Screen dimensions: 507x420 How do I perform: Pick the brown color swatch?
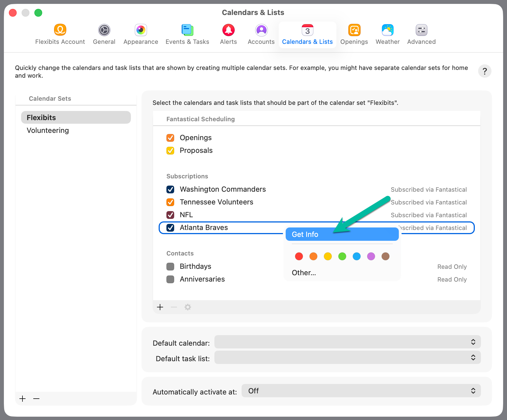pyautogui.click(x=386, y=256)
